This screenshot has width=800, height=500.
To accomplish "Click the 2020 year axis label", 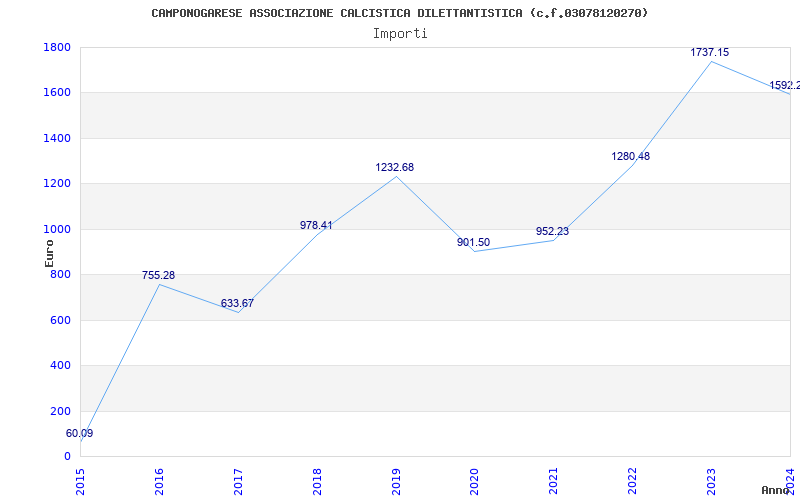I will (474, 482).
